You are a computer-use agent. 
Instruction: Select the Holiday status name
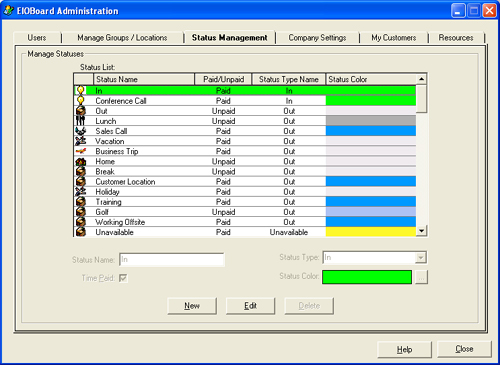point(107,192)
